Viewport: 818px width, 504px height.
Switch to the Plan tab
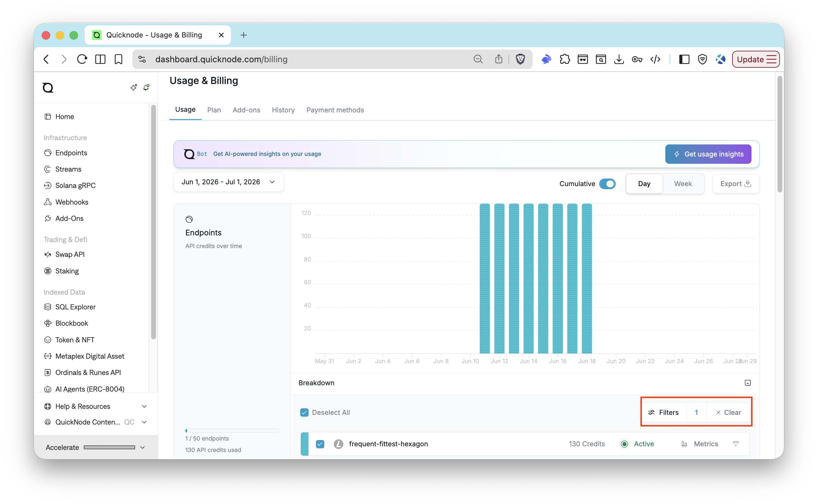click(214, 110)
